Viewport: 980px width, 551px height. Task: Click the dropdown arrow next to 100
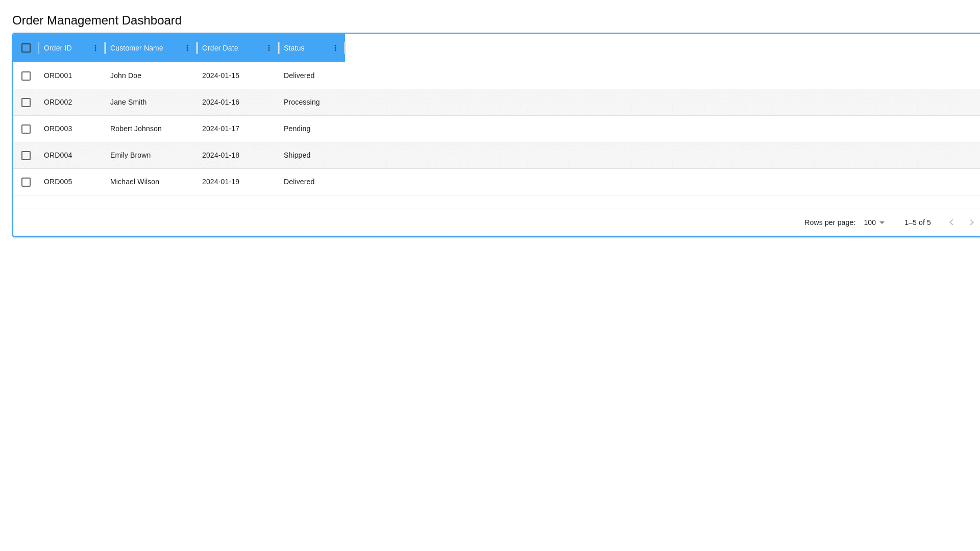point(882,223)
